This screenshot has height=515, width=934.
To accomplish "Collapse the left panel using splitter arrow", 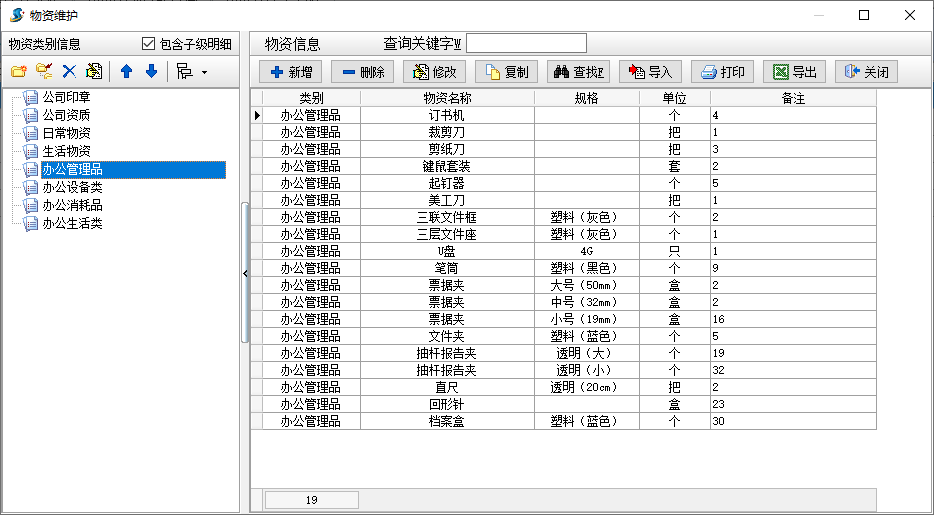I will click(x=245, y=272).
